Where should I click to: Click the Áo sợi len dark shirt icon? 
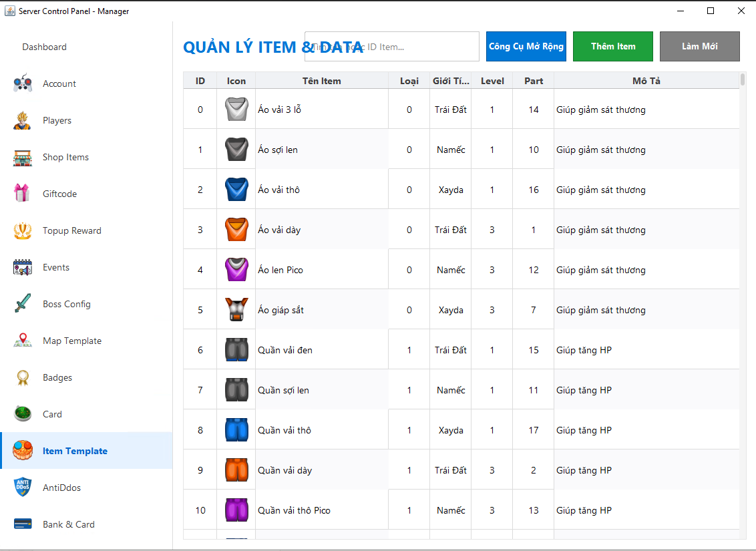(x=236, y=149)
